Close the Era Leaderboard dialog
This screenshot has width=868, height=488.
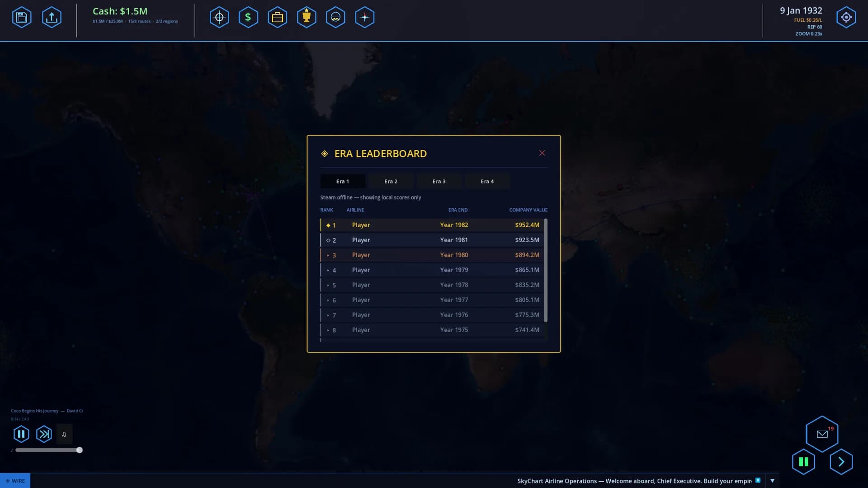(542, 153)
